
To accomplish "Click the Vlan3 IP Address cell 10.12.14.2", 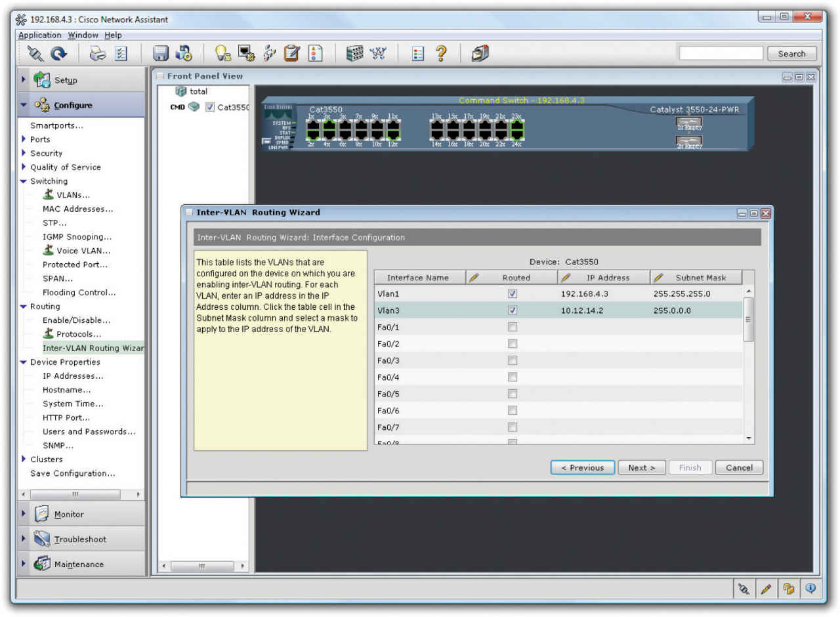I will pyautogui.click(x=604, y=310).
